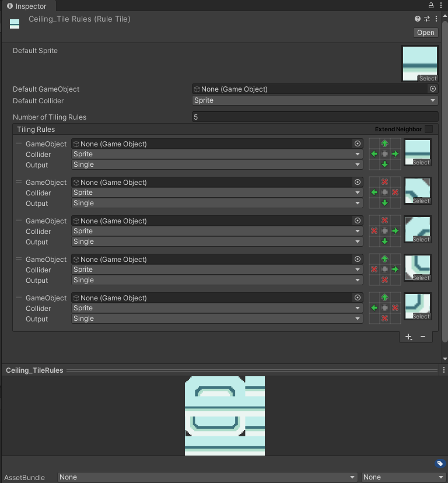Open the help reference question-mark icon
Image resolution: width=448 pixels, height=483 pixels.
pos(418,19)
